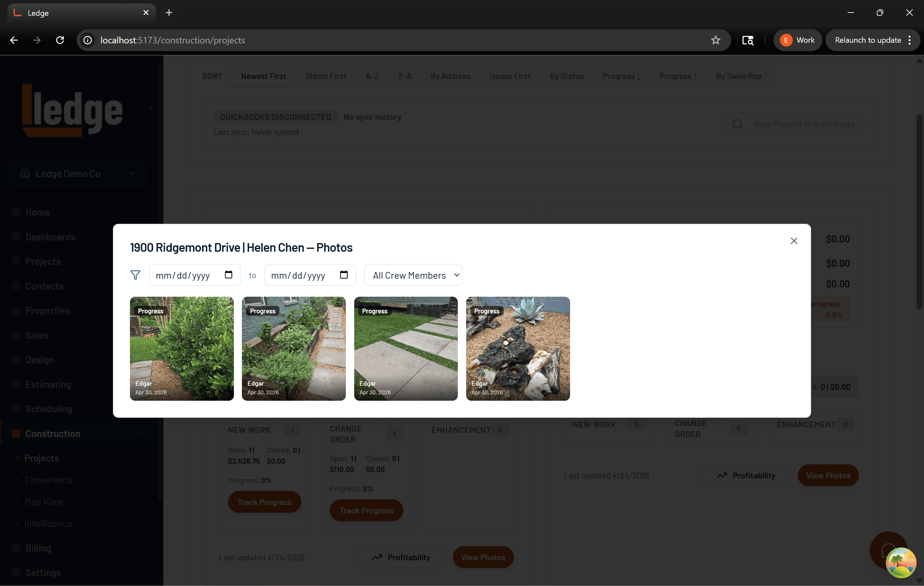Screen dimensions: 924x586
Task: Sort by Progress ascending
Action: [x=678, y=76]
